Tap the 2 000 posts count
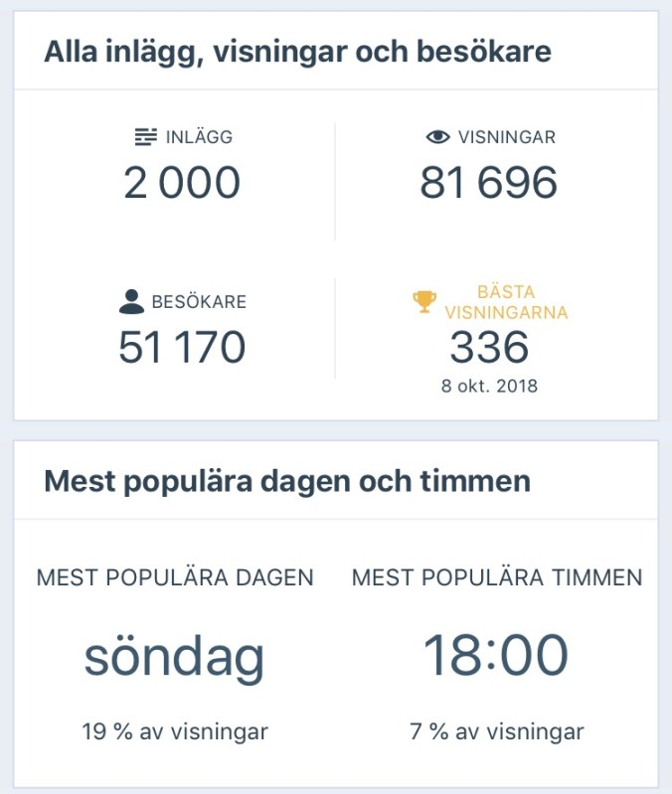This screenshot has width=672, height=794. 183,184
